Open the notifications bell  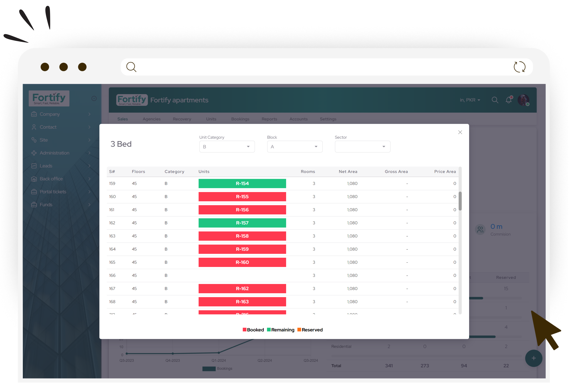pos(509,100)
